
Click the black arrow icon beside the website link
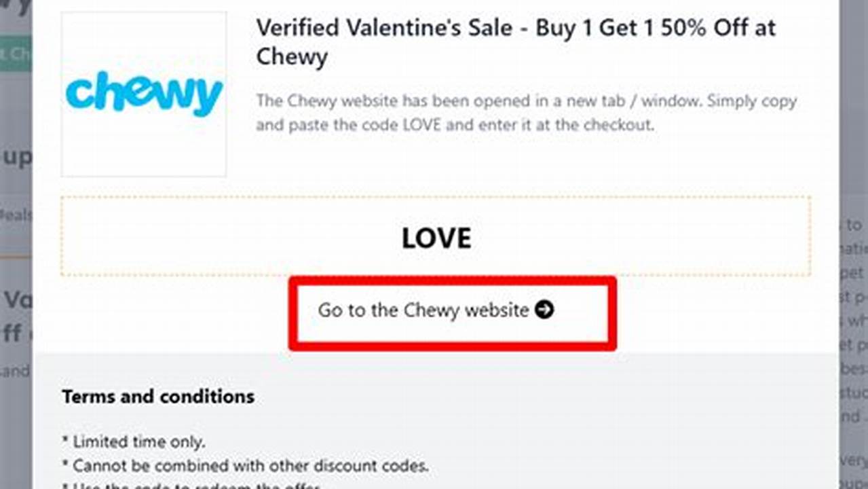(542, 310)
